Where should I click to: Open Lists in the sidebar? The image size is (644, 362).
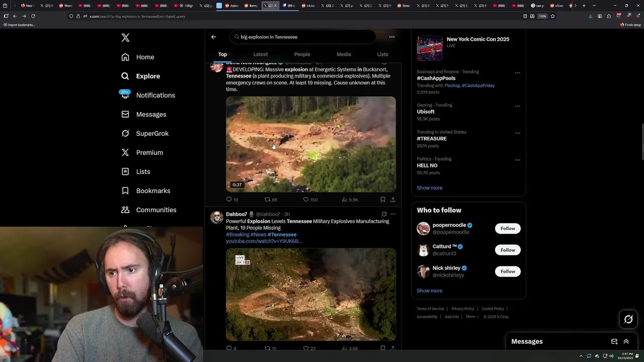click(x=136, y=171)
